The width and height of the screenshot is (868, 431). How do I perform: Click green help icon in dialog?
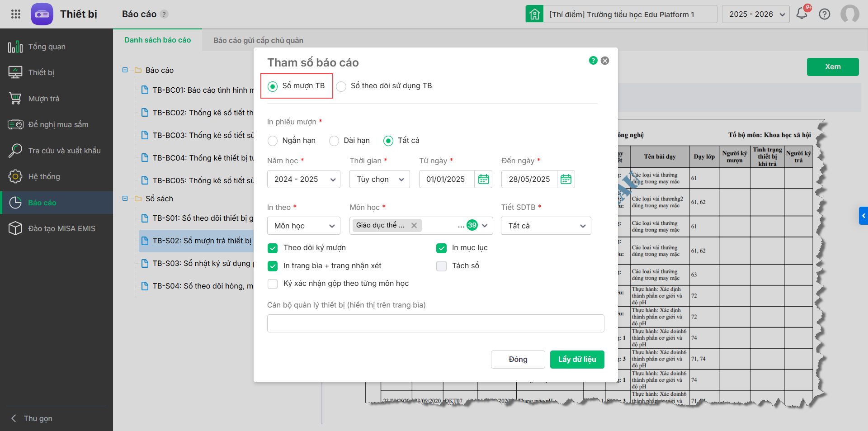tap(593, 61)
